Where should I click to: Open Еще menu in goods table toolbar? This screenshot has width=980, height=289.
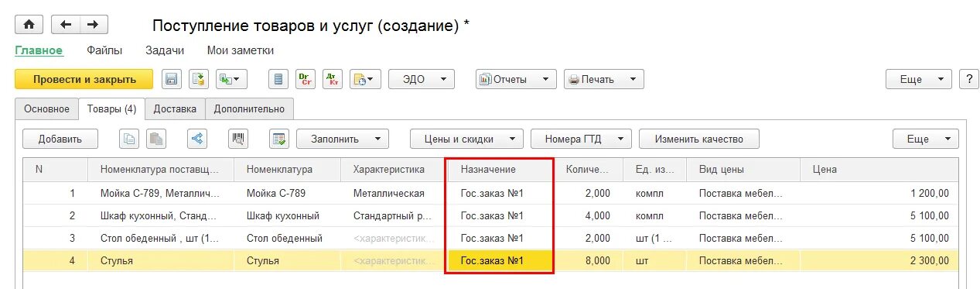[x=925, y=139]
